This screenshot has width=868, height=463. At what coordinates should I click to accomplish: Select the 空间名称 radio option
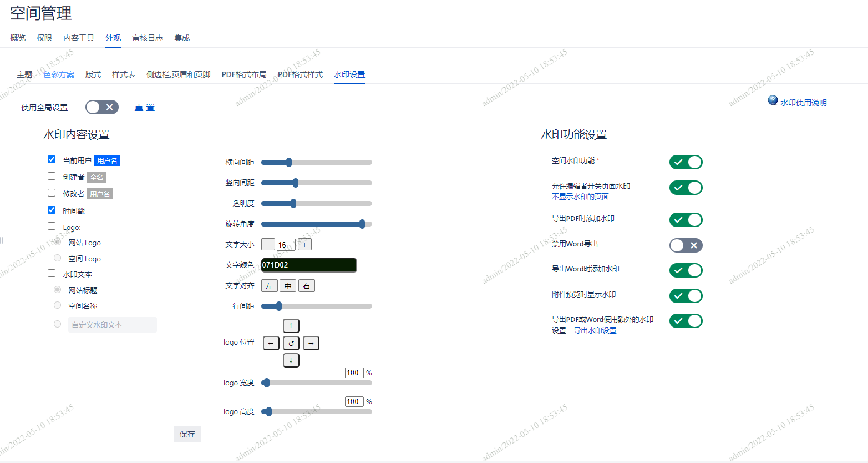pyautogui.click(x=57, y=305)
